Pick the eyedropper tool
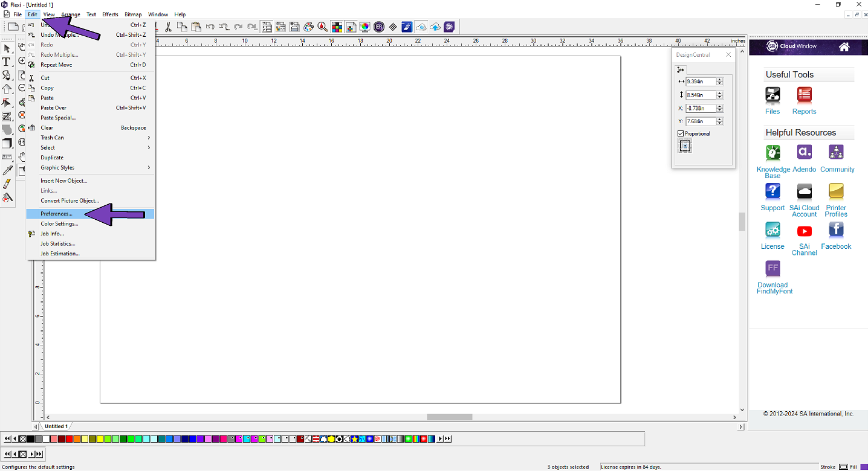The width and height of the screenshot is (868, 471). point(7,170)
